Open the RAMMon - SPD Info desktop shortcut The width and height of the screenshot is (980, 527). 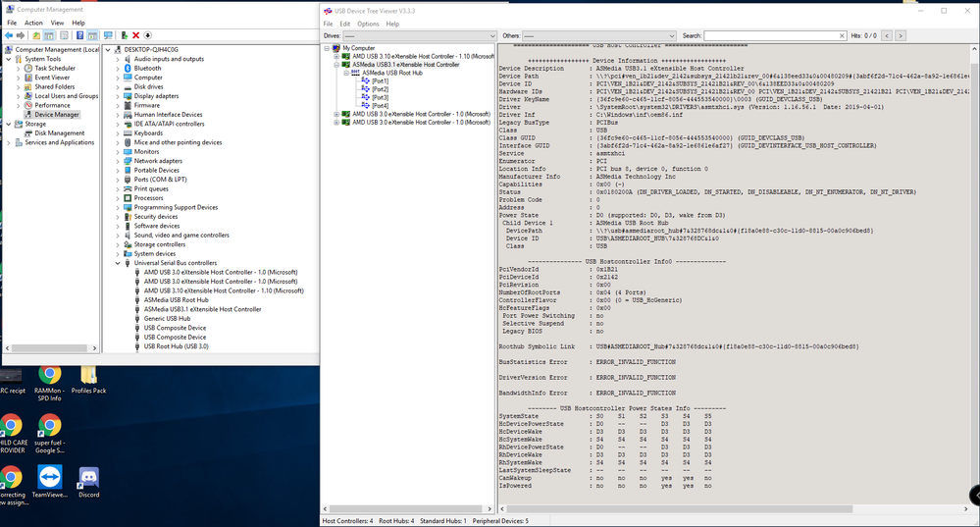49,382
